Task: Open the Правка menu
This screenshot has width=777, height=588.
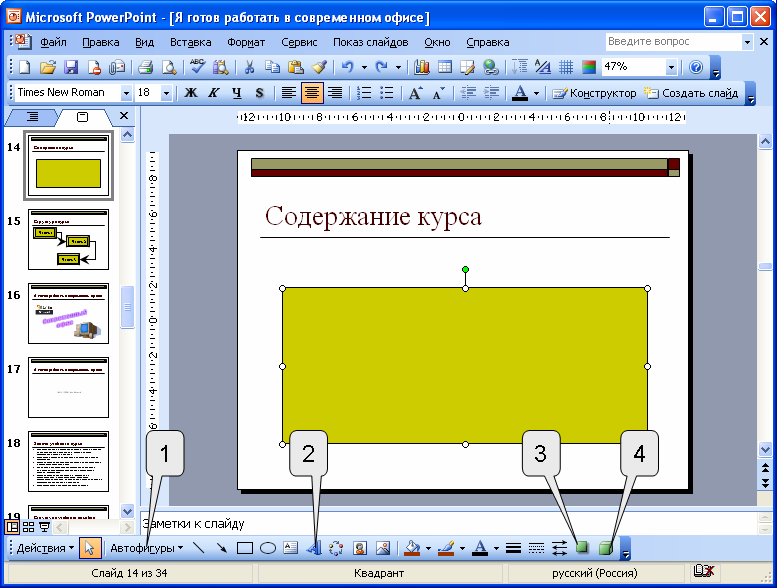Action: pyautogui.click(x=101, y=42)
